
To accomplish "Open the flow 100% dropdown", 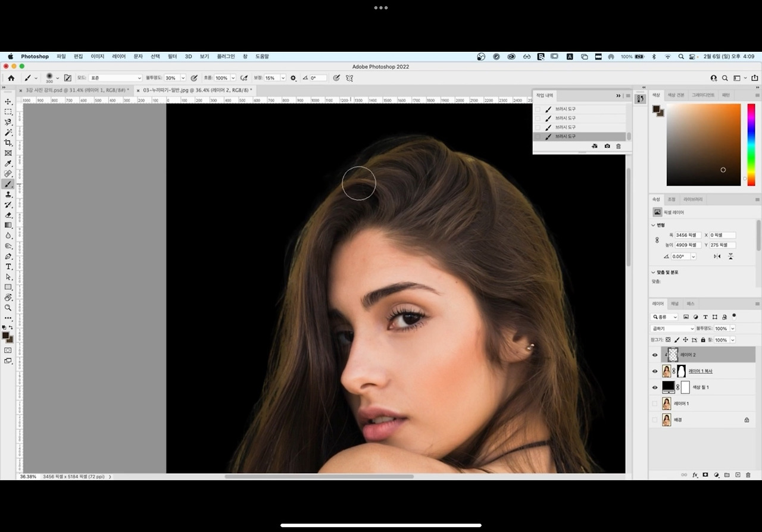I will coord(233,78).
